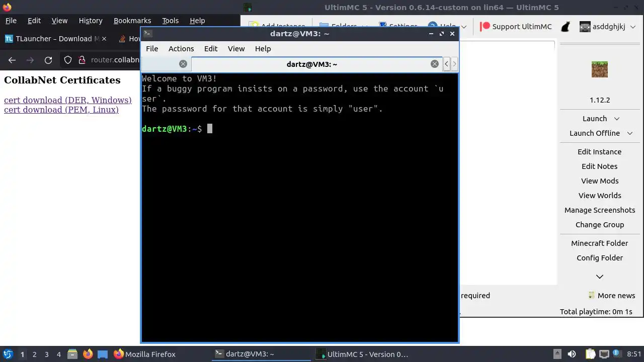Open file manager from taskbar launcher
Image resolution: width=644 pixels, height=362 pixels.
point(72,354)
